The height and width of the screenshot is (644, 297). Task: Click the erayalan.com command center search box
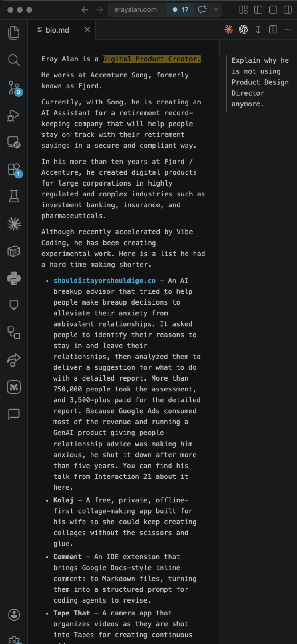(135, 10)
